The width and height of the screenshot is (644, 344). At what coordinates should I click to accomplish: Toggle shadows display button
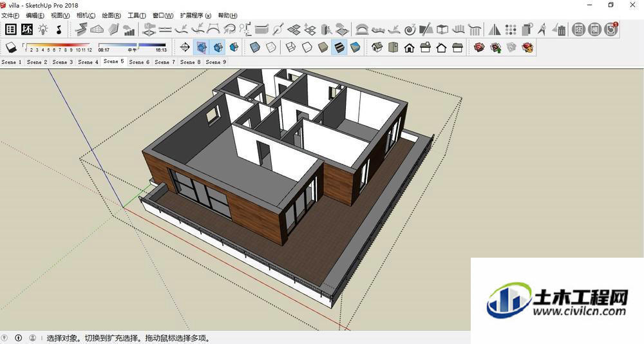pos(11,47)
